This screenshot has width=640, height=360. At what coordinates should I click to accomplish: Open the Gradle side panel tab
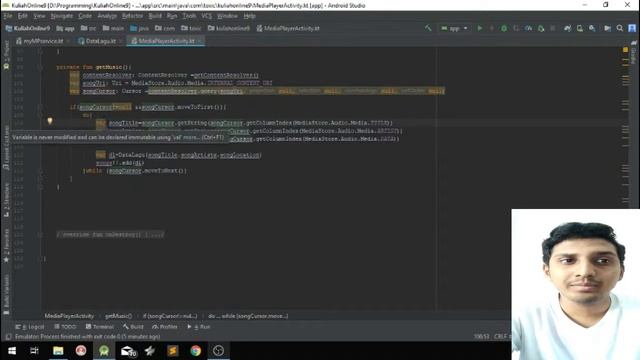(634, 52)
